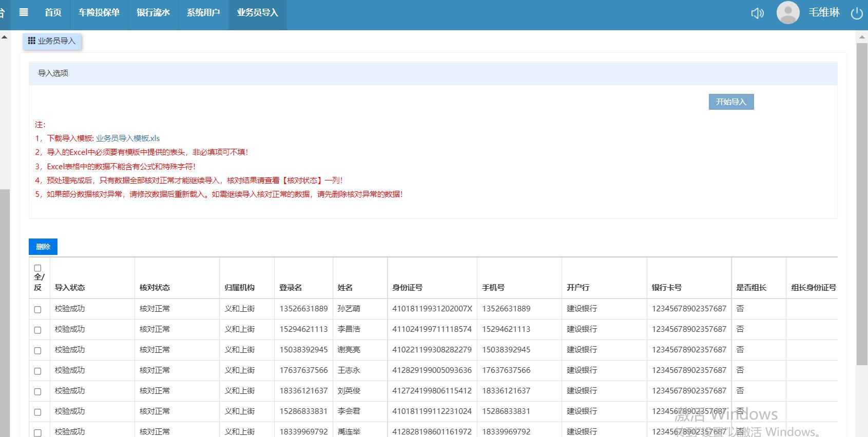Image resolution: width=868 pixels, height=437 pixels.
Task: Click the blue 删除 button
Action: (43, 247)
